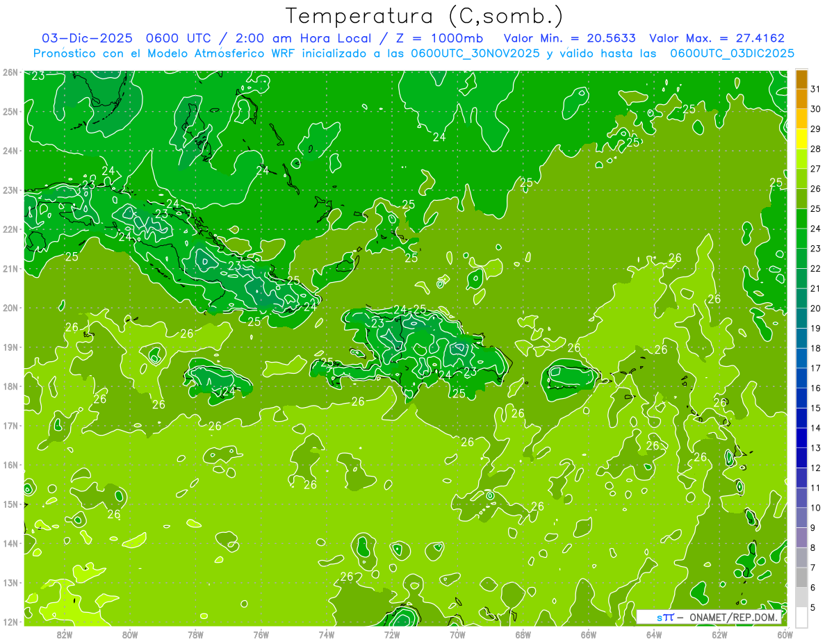Click the color scale label '28'
The height and width of the screenshot is (644, 834).
[815, 149]
